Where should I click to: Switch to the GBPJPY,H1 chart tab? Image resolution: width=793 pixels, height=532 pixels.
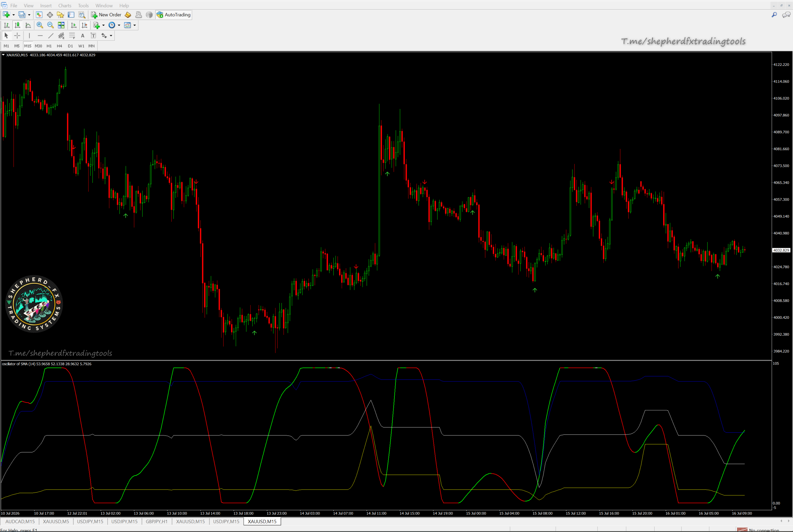pos(156,521)
